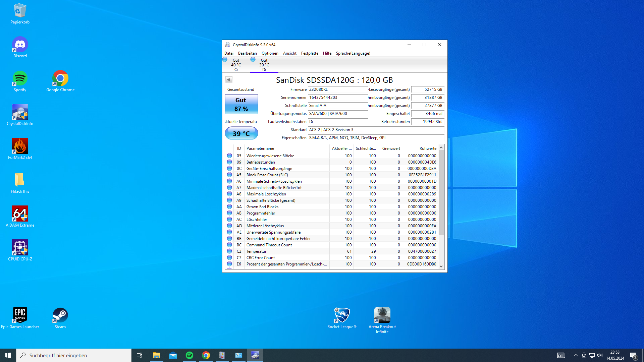The width and height of the screenshot is (644, 362).
Task: Click the Serial number field 164375444203
Action: pos(337,98)
